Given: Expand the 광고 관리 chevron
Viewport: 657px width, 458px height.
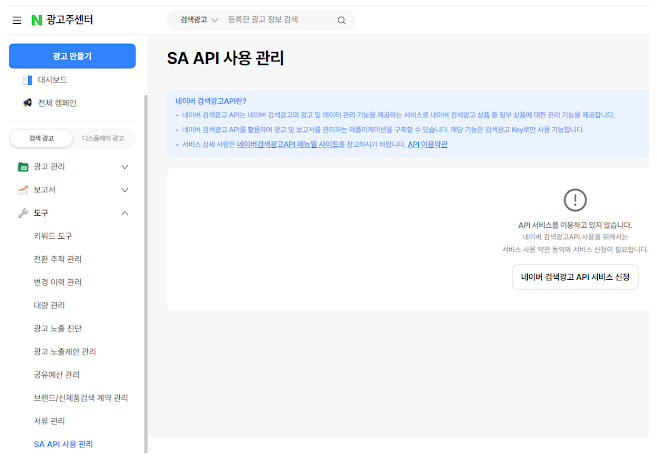Looking at the screenshot, I should click(x=125, y=167).
